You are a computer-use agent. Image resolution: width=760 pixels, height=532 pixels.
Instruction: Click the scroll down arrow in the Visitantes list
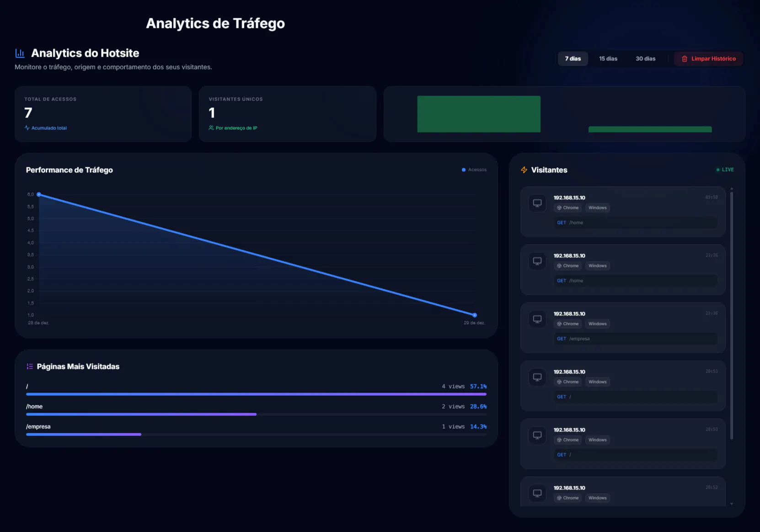click(732, 504)
